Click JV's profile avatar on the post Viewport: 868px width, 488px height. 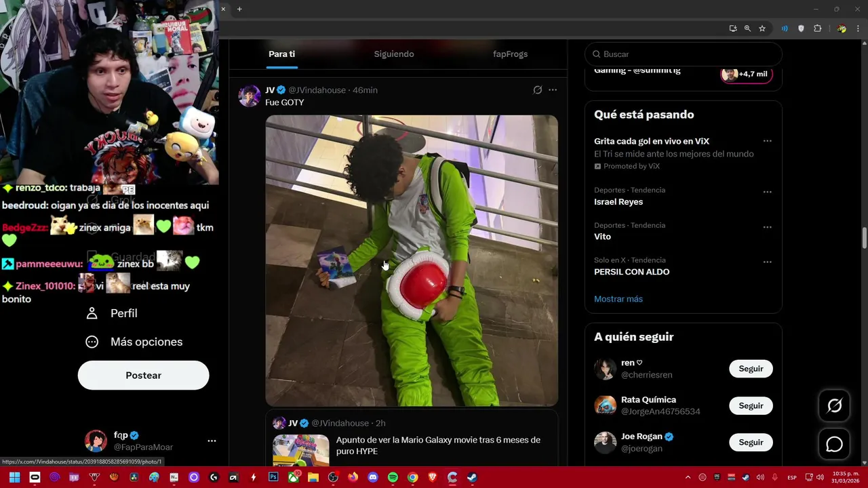point(250,96)
